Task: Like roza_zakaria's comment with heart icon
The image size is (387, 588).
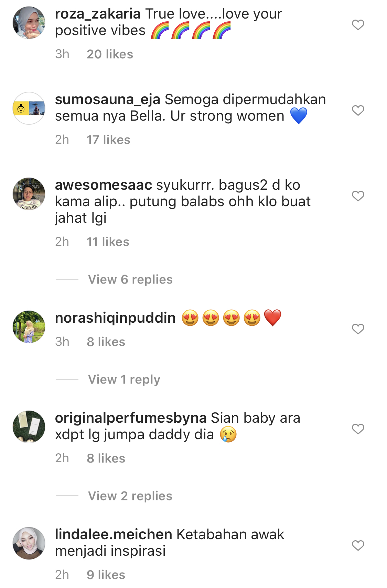Action: pyautogui.click(x=358, y=25)
